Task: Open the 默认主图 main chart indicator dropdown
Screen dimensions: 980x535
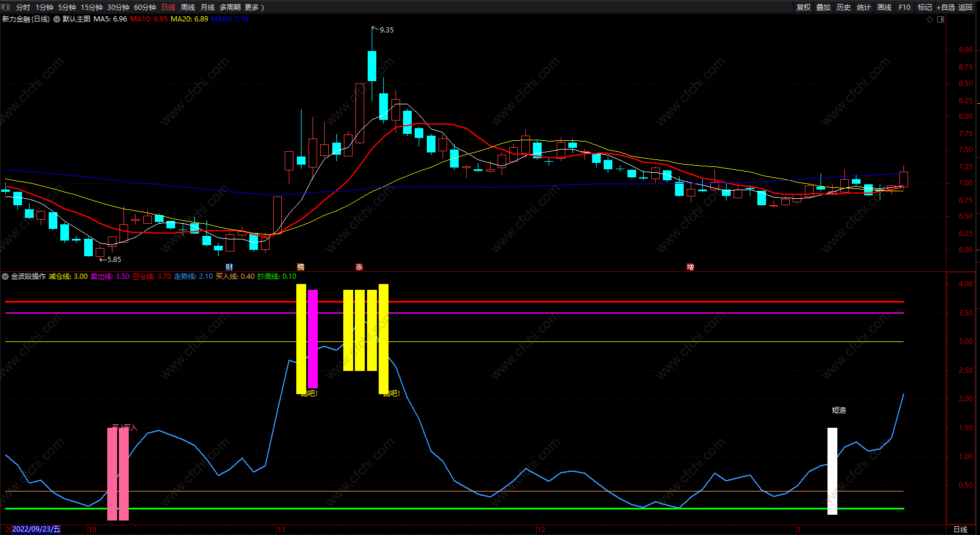Action: 57,19
